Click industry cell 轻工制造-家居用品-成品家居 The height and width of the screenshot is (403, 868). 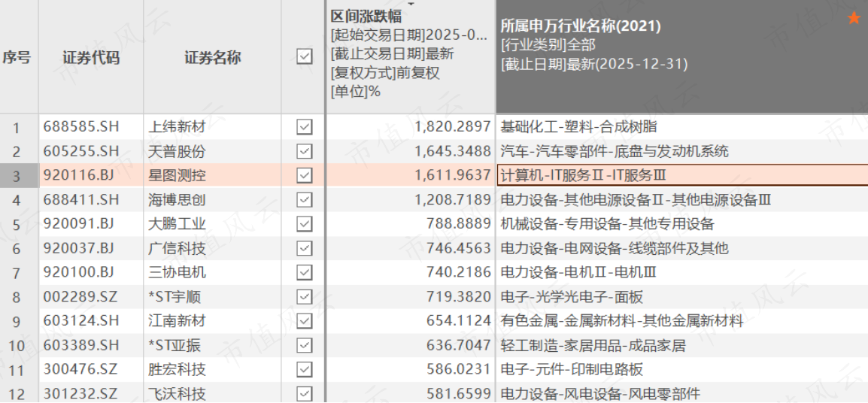(x=593, y=345)
